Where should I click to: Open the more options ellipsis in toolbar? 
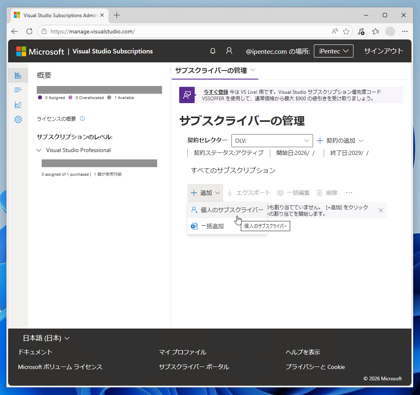(349, 193)
